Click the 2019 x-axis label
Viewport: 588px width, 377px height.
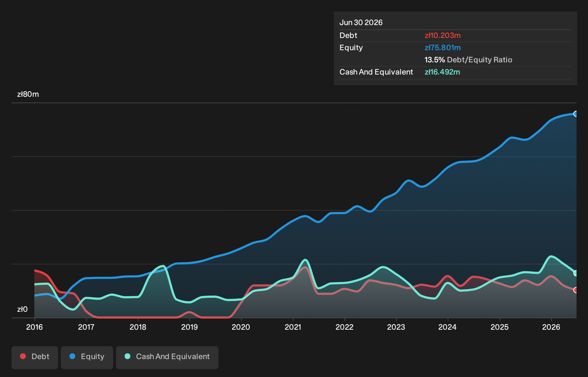(189, 327)
